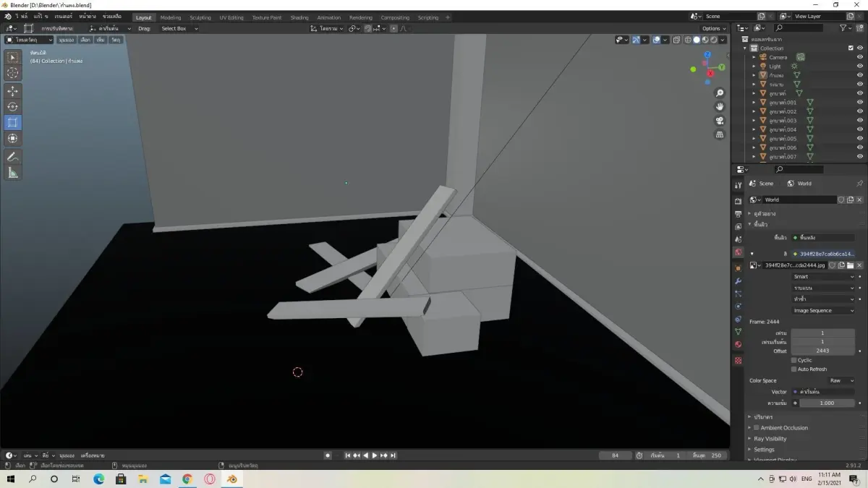The width and height of the screenshot is (868, 488).
Task: Switch to the UV Editing workspace tab
Action: [x=231, y=17]
